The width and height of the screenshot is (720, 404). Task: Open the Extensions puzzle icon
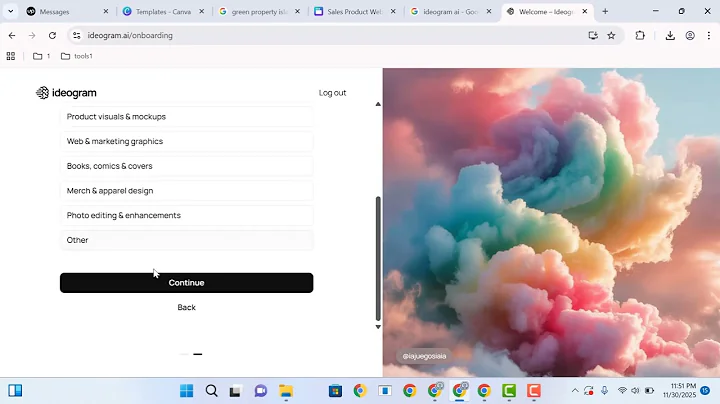pyautogui.click(x=640, y=35)
